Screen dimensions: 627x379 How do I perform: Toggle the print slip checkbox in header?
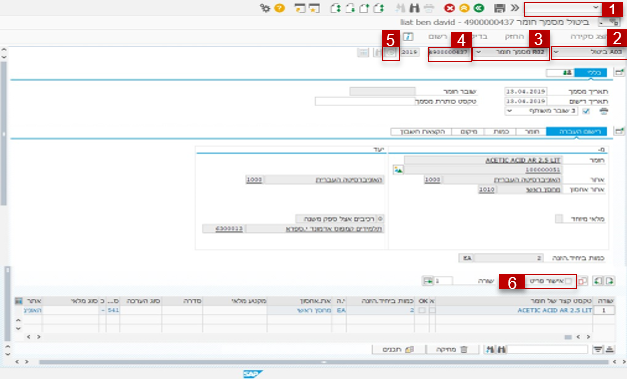(586, 111)
